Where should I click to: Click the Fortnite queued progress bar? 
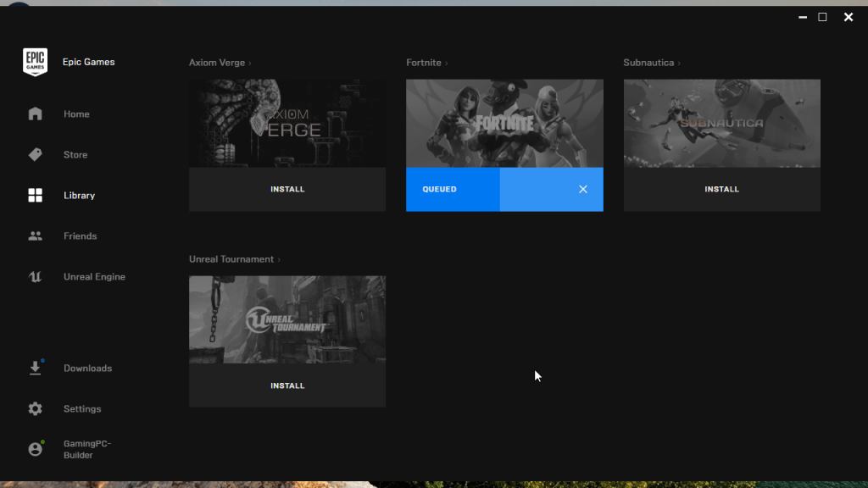pyautogui.click(x=453, y=189)
